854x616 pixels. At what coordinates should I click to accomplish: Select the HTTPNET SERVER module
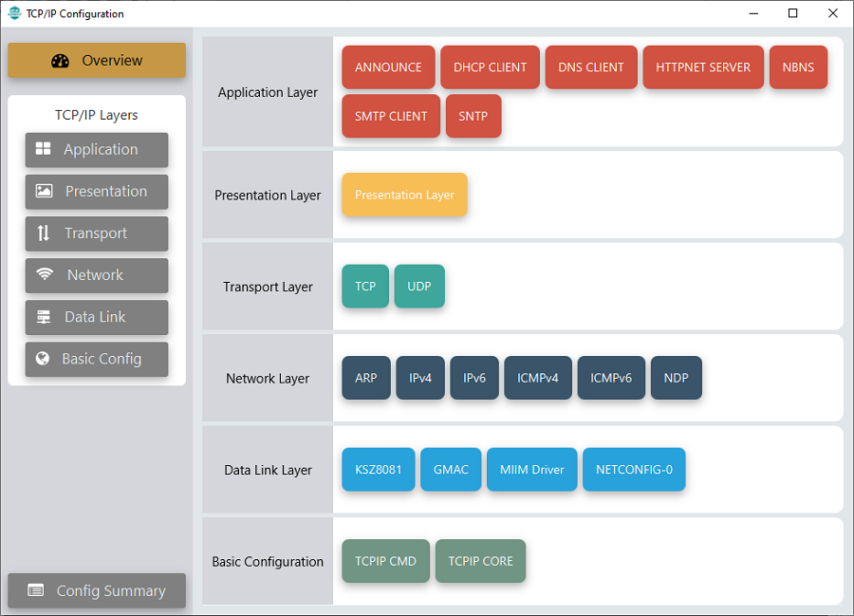pos(702,67)
